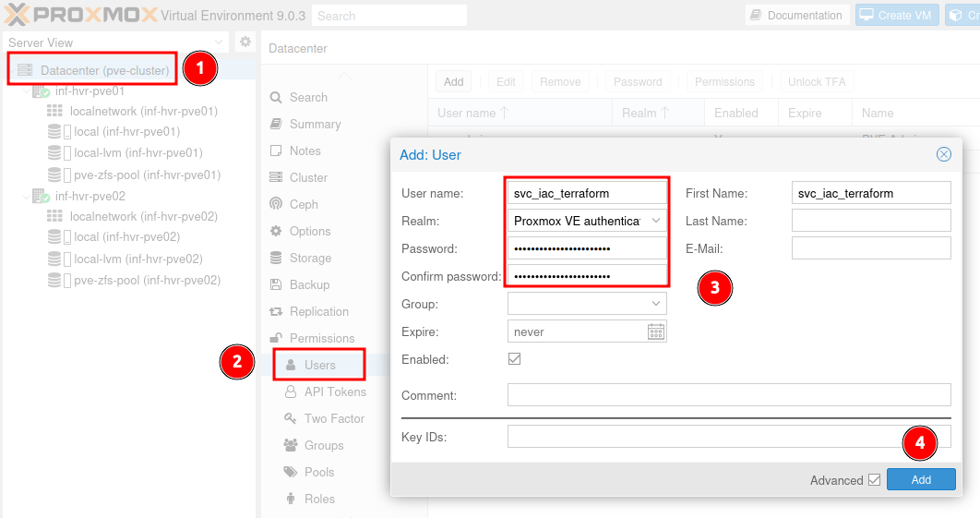This screenshot has width=980, height=518.
Task: Click the inf-hvr-pve01 node icon
Action: point(41,91)
